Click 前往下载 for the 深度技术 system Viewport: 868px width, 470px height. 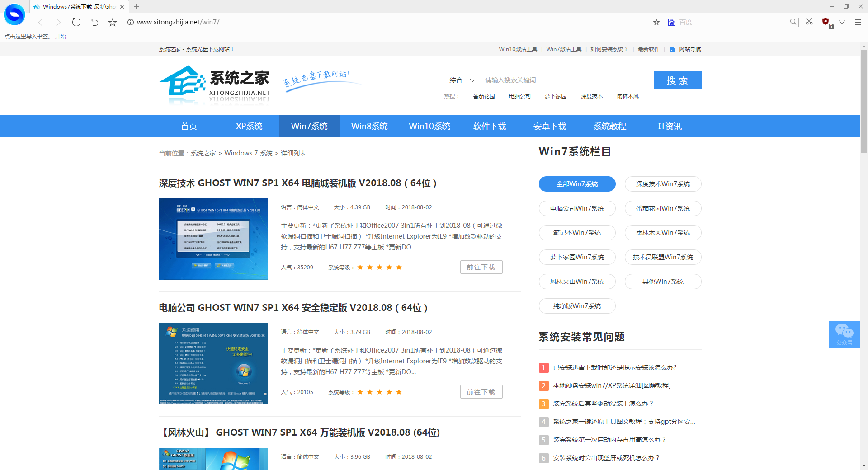tap(481, 267)
